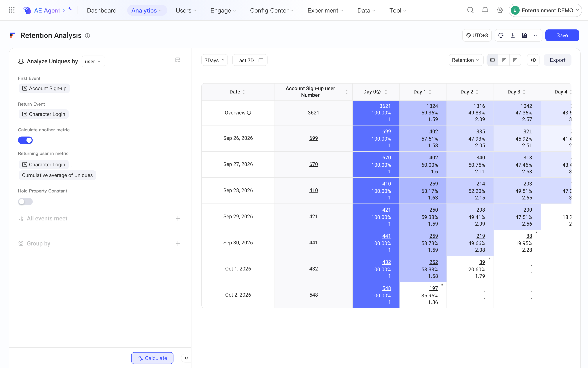Click the Retention Analysis info icon
Image resolution: width=588 pixels, height=368 pixels.
(87, 36)
